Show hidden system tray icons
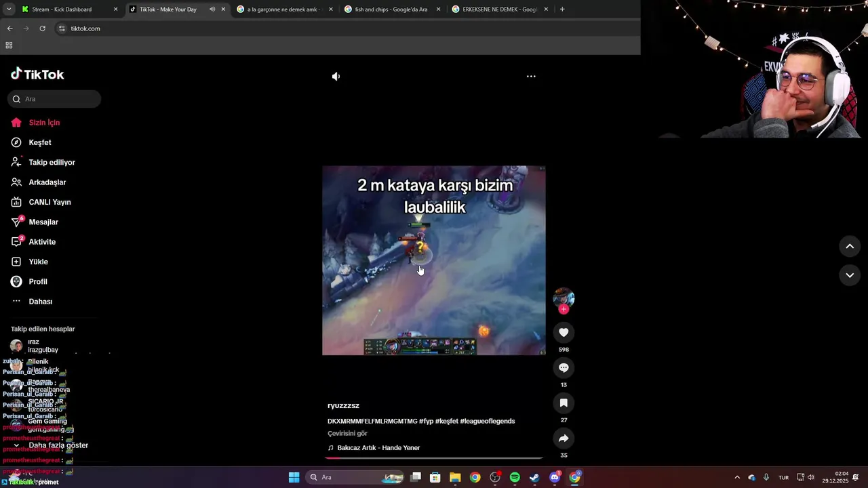 point(737,477)
